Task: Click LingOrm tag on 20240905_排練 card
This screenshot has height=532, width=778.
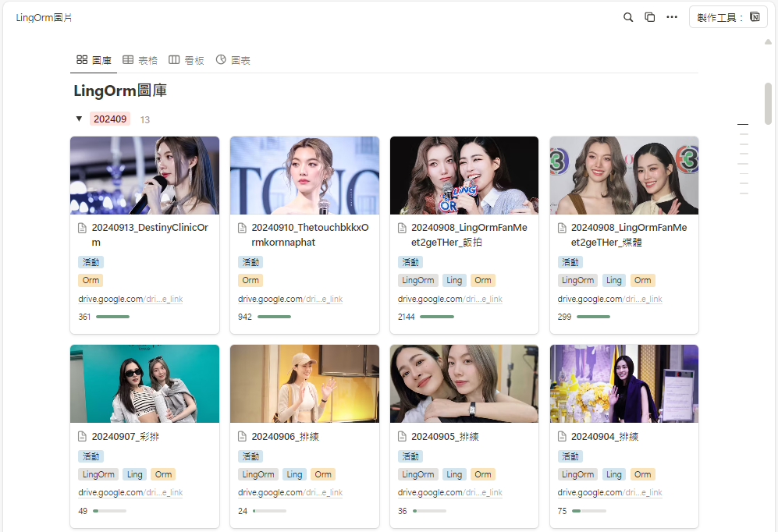Action: (x=417, y=474)
